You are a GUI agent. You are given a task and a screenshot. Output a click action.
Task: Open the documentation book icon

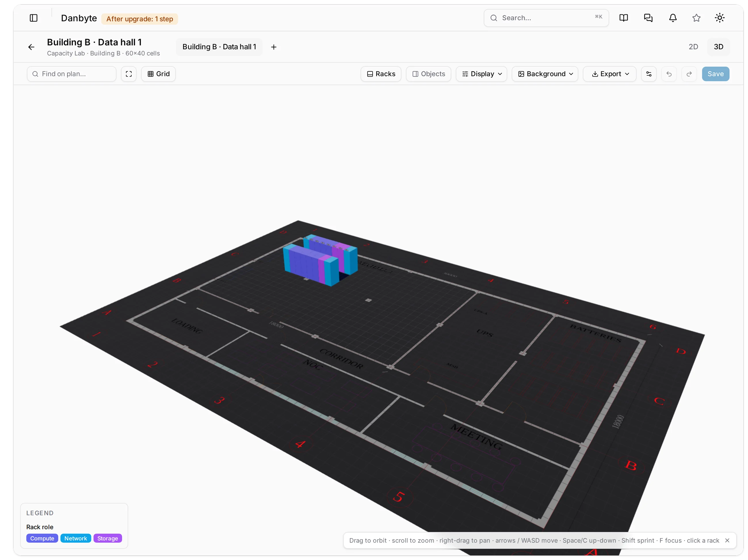click(x=623, y=18)
